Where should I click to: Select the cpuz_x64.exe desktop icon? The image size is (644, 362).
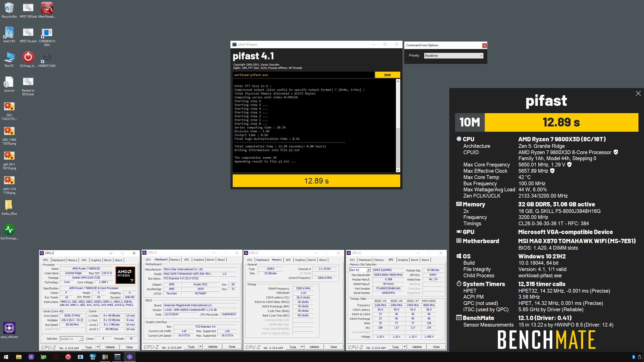point(9,330)
